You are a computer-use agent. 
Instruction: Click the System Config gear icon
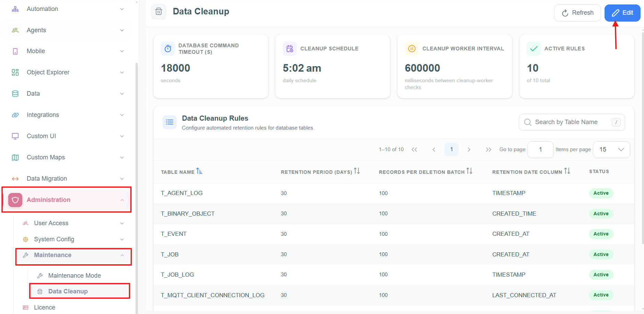25,239
